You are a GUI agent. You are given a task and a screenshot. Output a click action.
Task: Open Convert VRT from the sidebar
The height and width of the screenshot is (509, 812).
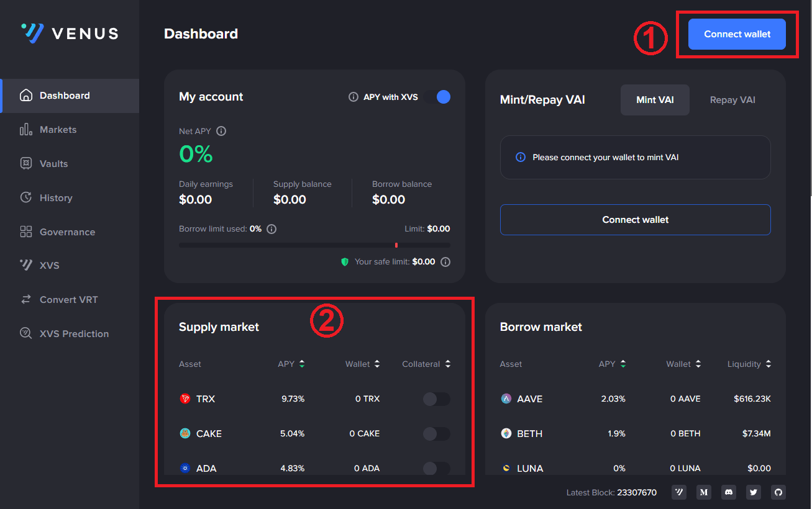click(x=68, y=299)
